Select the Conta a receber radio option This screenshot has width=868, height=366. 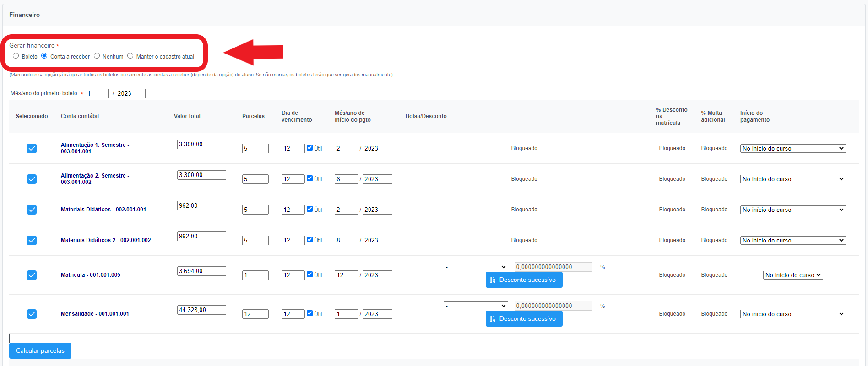pyautogui.click(x=44, y=56)
